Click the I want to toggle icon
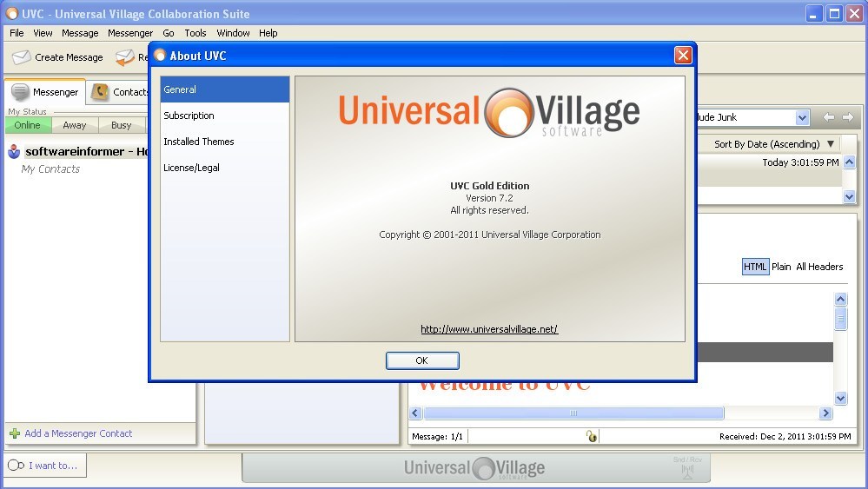 point(16,466)
